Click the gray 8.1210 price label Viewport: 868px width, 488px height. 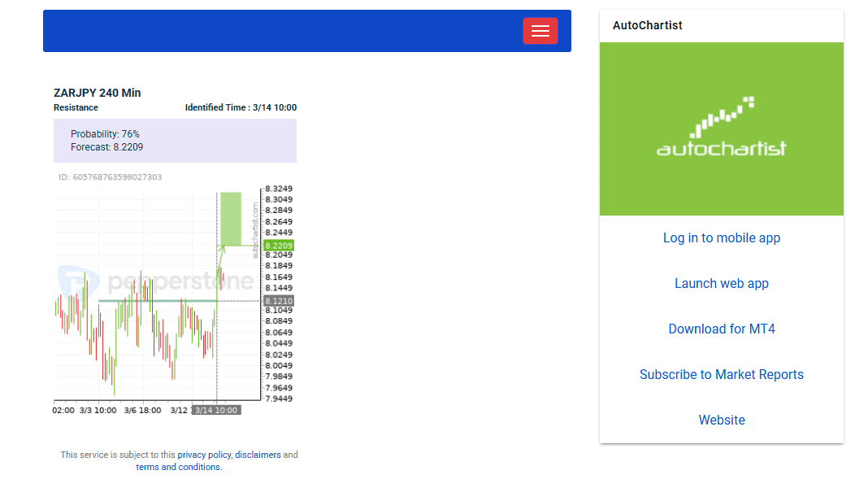(x=279, y=301)
